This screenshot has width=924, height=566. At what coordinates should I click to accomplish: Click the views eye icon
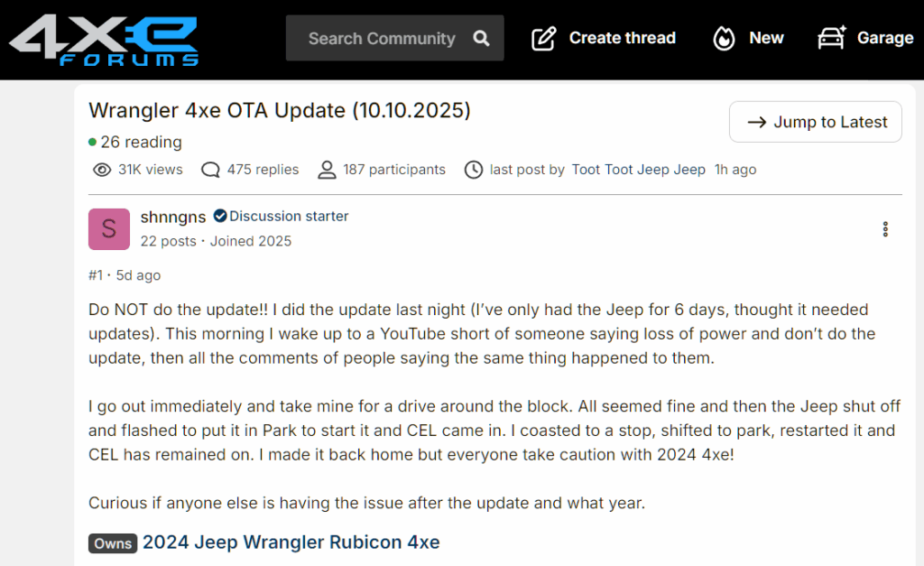point(102,170)
